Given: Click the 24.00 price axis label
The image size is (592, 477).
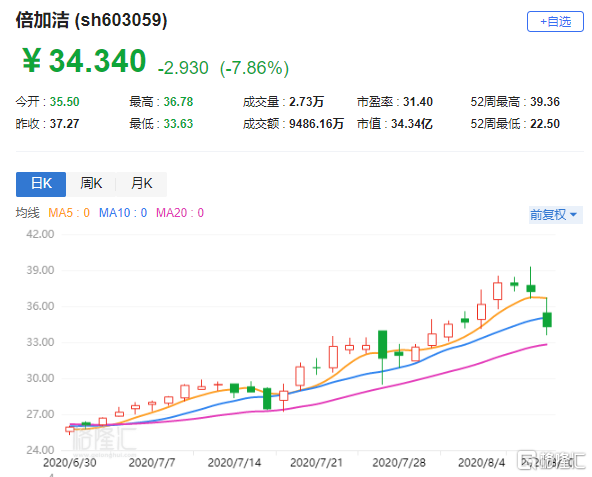Looking at the screenshot, I should coord(40,450).
